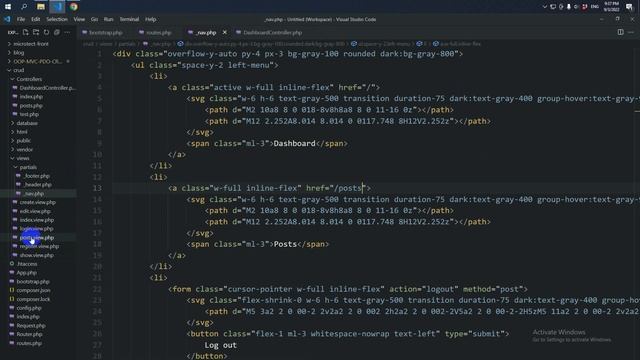Click the Log out text in code
The height and width of the screenshot is (360, 640).
coord(220,345)
